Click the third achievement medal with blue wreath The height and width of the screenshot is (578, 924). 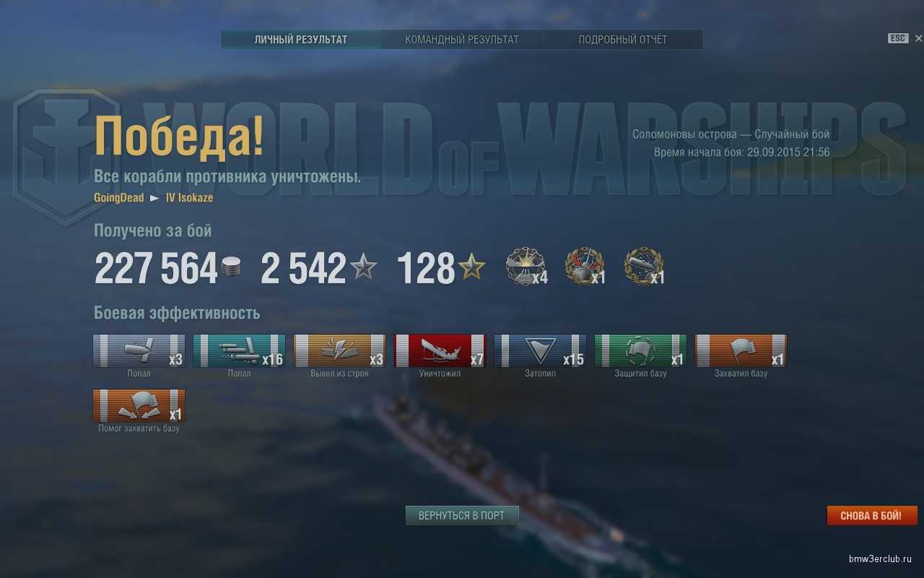644,267
